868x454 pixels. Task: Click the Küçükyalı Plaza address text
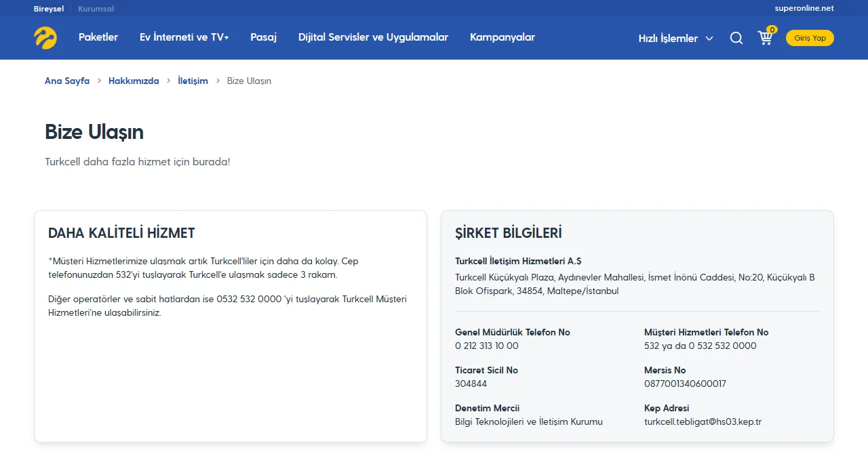pyautogui.click(x=635, y=284)
